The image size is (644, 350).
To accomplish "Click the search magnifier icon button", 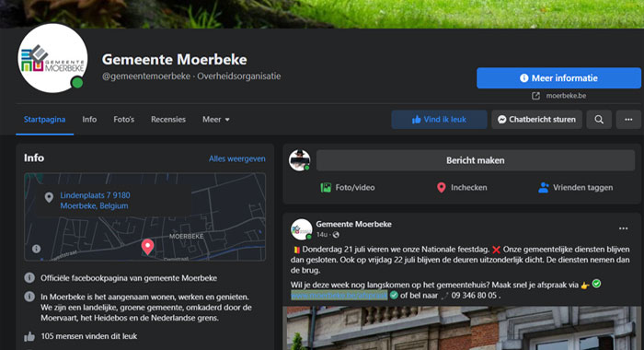I will (x=599, y=119).
